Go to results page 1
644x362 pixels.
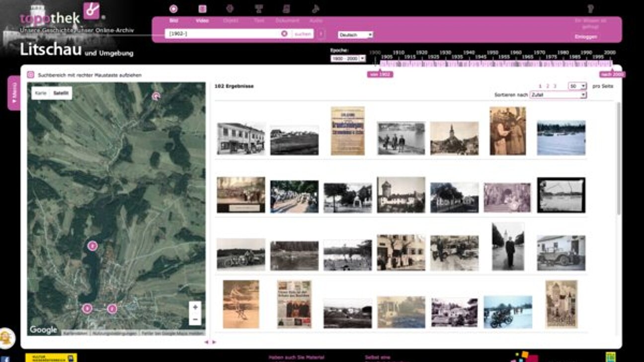[540, 86]
